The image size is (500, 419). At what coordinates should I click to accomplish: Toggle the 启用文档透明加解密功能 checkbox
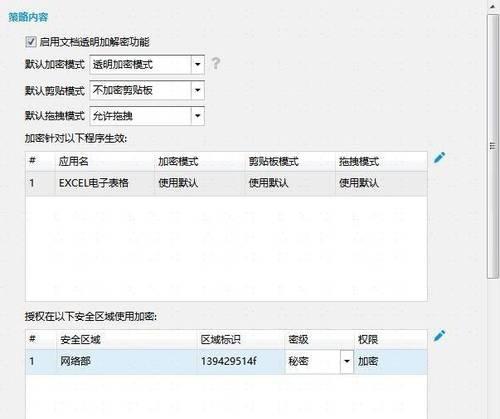tap(31, 42)
